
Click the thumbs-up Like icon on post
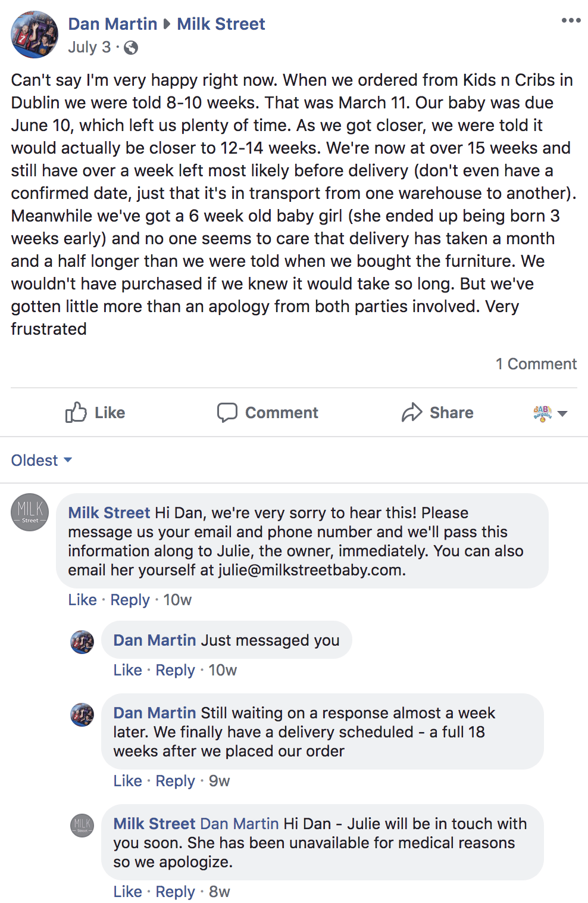(76, 412)
